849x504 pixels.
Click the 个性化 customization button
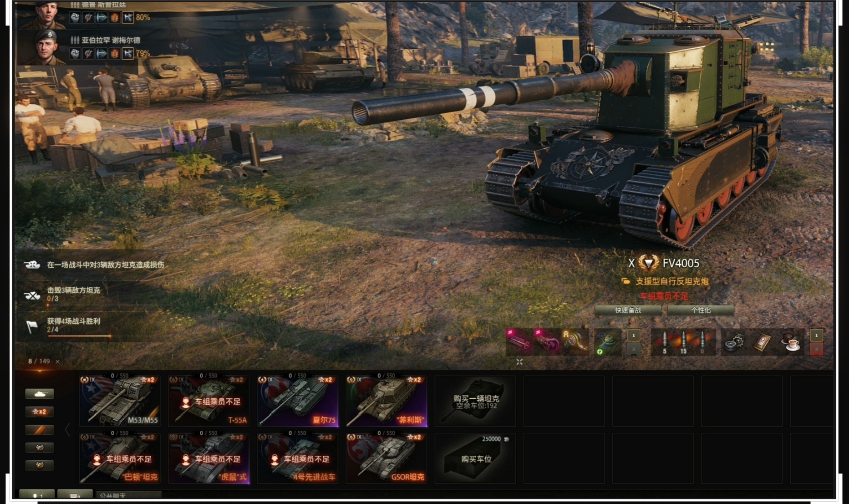coord(701,311)
